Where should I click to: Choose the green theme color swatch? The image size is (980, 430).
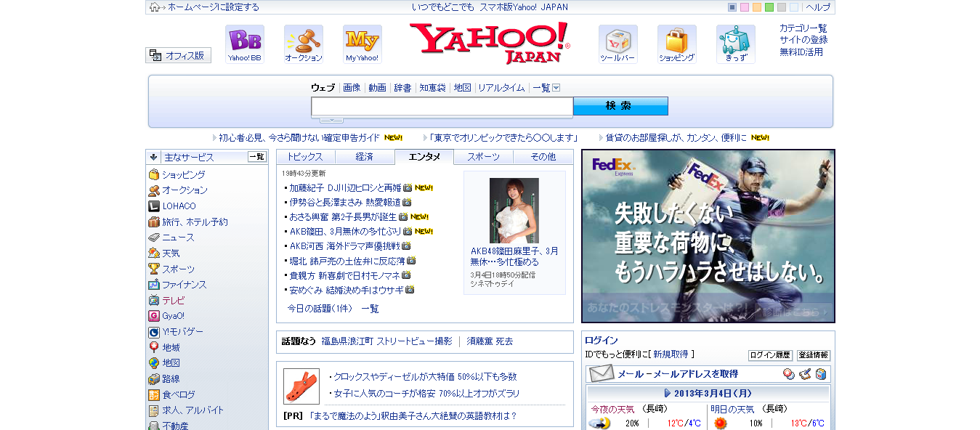769,7
